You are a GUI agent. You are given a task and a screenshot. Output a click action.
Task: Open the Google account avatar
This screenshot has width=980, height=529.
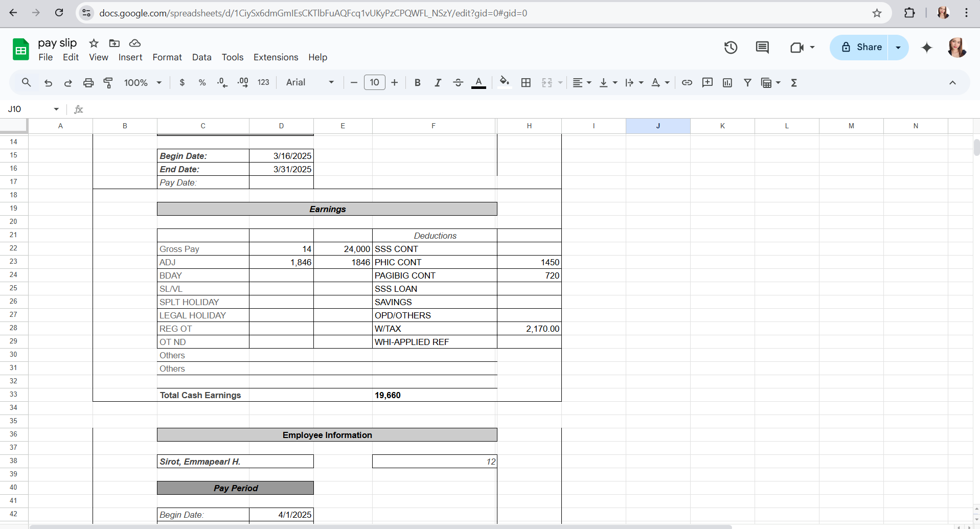point(957,48)
